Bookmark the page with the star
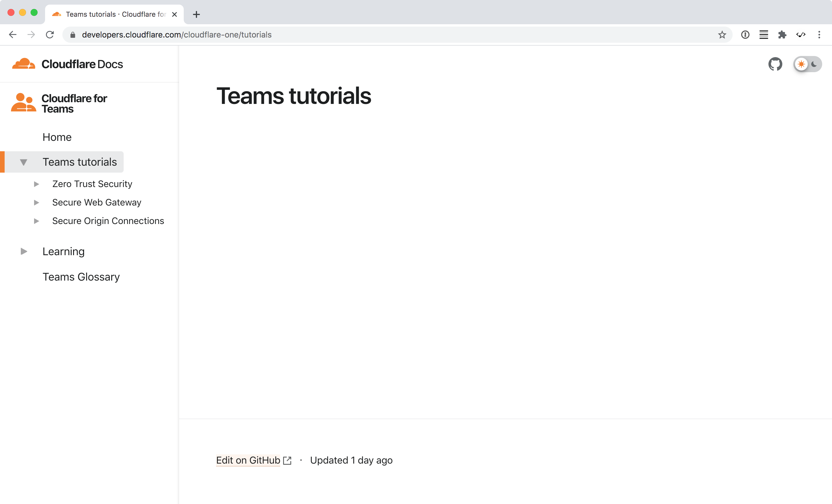The height and width of the screenshot is (504, 832). coord(722,34)
